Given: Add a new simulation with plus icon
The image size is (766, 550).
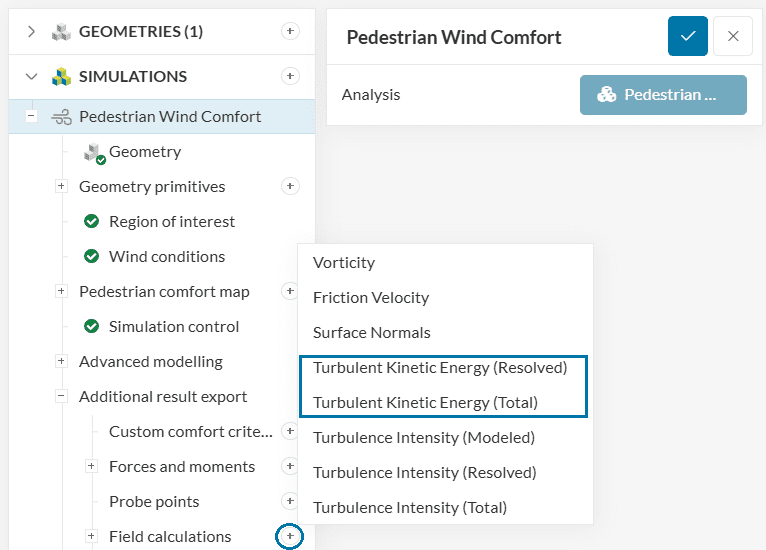Looking at the screenshot, I should click(290, 76).
